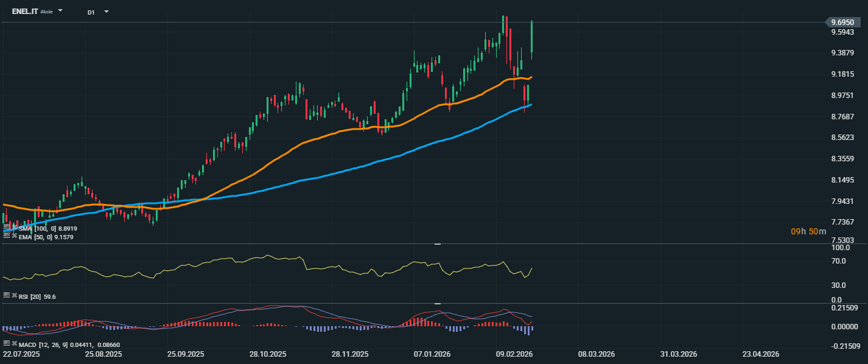Click the 09.02.2026 date on time axis
868x364 pixels.
[x=514, y=354]
